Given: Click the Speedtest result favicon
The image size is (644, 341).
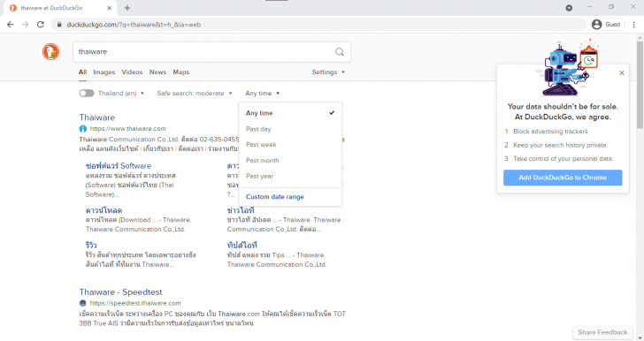Looking at the screenshot, I should click(x=83, y=303).
